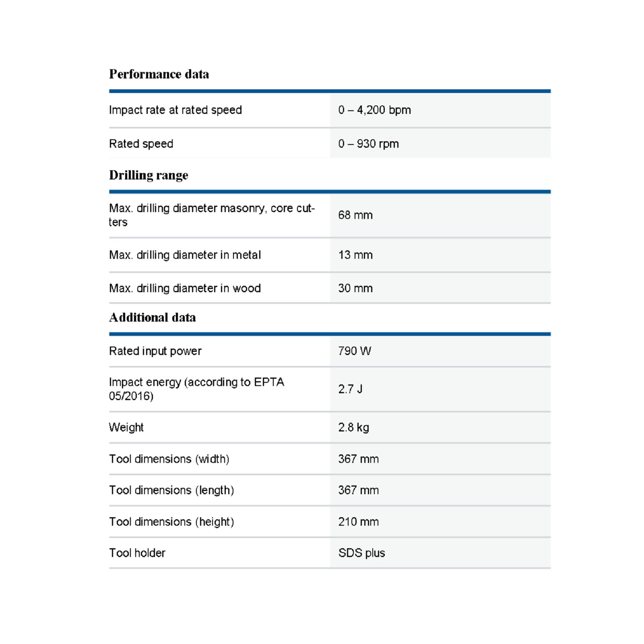Click the 2.8 kg weight value

tap(353, 427)
